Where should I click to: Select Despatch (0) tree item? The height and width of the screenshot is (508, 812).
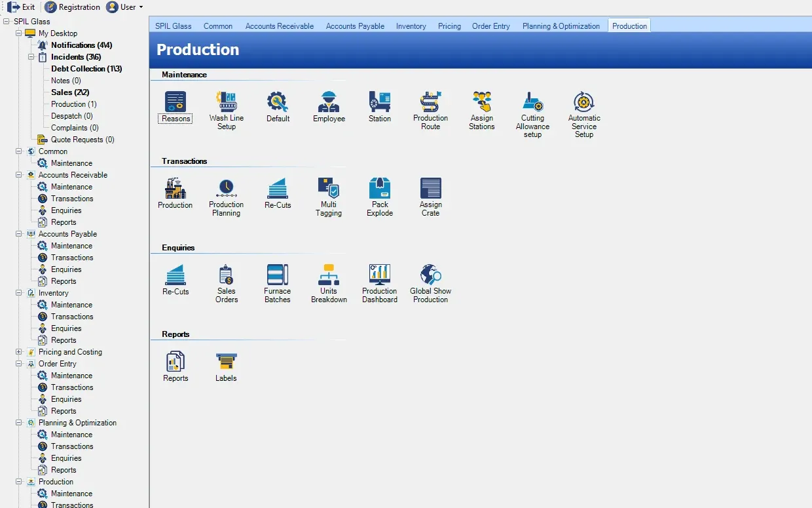pyautogui.click(x=72, y=116)
